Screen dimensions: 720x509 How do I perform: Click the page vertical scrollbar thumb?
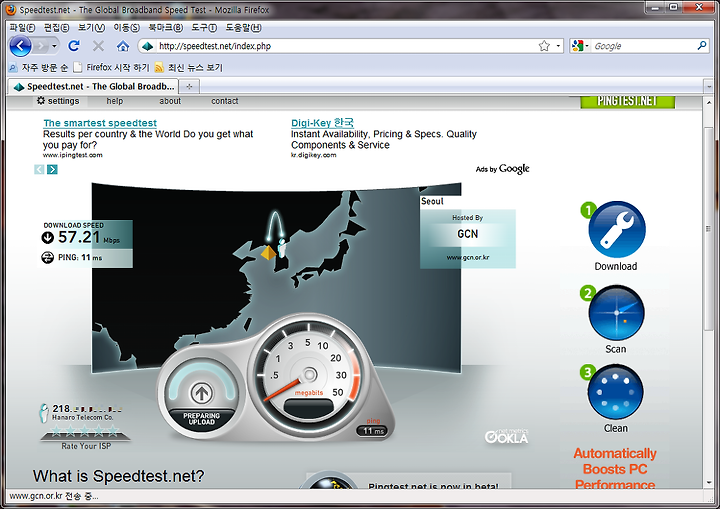coord(709,227)
